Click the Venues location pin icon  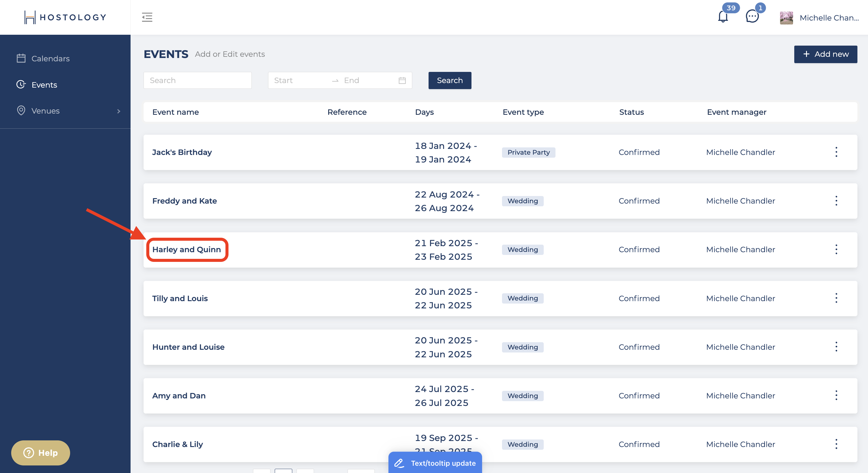(x=21, y=111)
